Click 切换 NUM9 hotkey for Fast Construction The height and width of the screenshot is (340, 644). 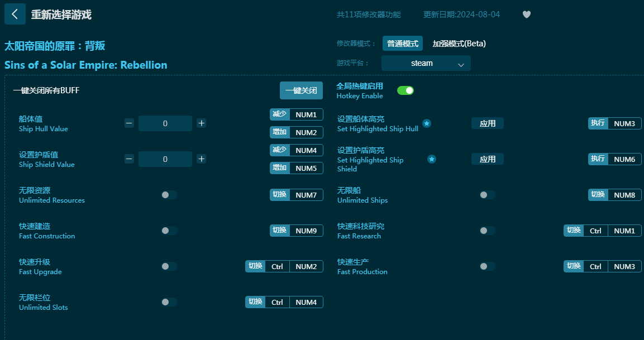(297, 231)
